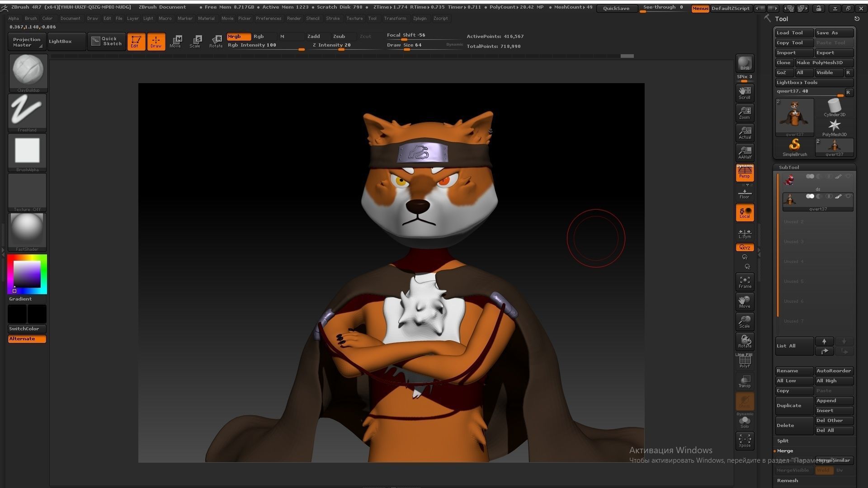Viewport: 868px width, 488px height.
Task: Open the Brush menu
Action: tap(31, 19)
